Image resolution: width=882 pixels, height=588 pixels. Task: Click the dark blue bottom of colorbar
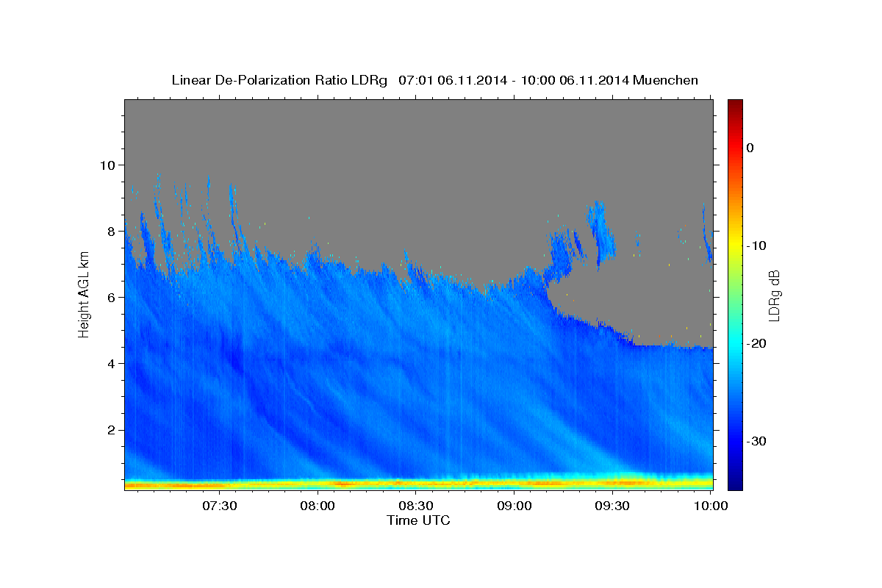[x=735, y=483]
